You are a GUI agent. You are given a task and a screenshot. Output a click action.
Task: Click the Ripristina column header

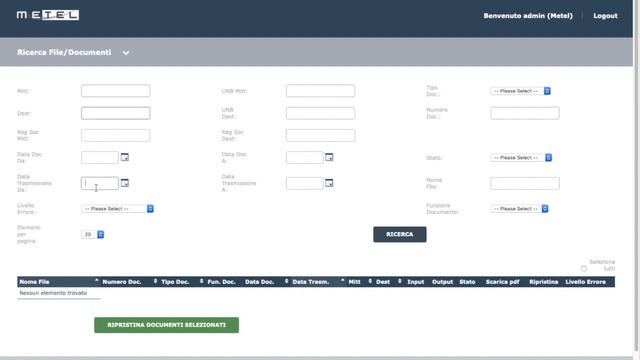pos(543,282)
